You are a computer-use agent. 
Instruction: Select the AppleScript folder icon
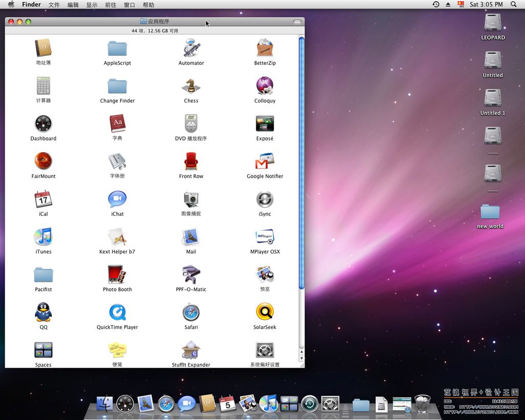[117, 49]
